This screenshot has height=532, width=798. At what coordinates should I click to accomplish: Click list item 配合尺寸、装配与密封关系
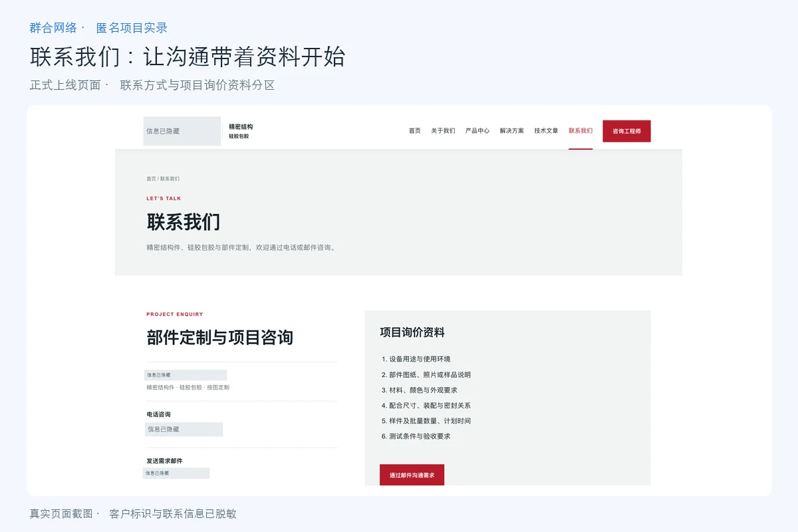430,405
